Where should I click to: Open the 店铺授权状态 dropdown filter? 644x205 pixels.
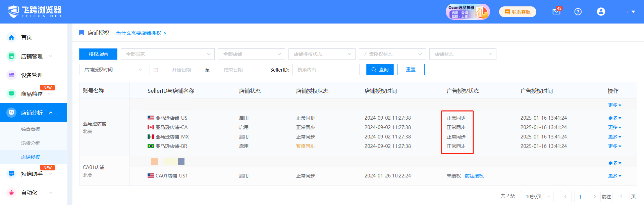click(322, 54)
